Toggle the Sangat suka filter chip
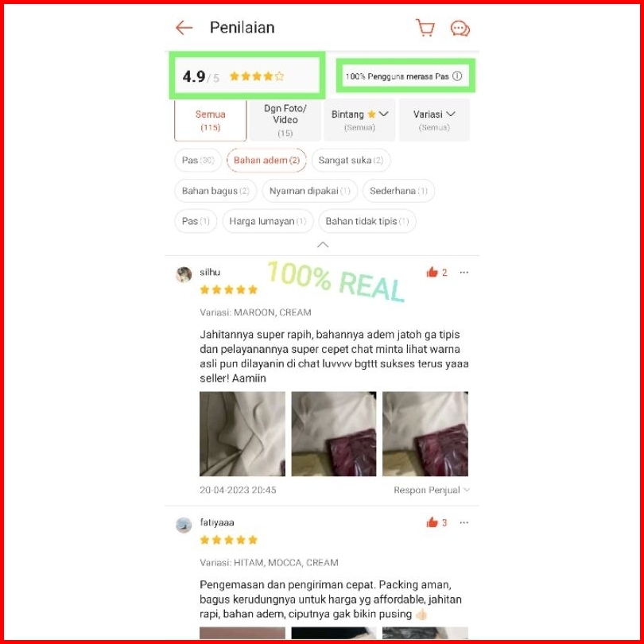This screenshot has height=644, width=644. [351, 160]
